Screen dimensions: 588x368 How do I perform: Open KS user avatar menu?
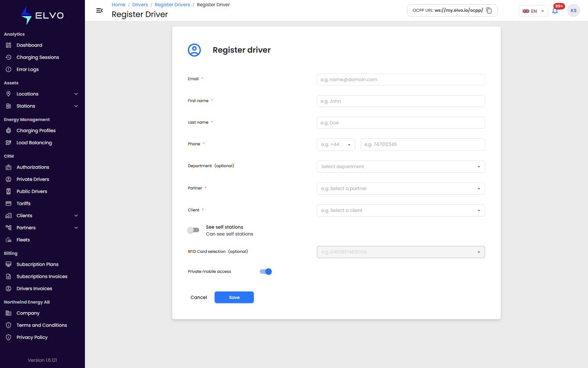[x=573, y=11]
